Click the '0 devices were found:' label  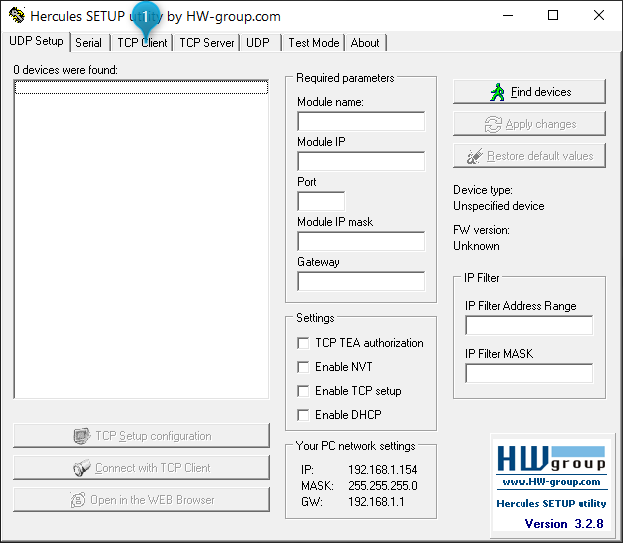66,70
